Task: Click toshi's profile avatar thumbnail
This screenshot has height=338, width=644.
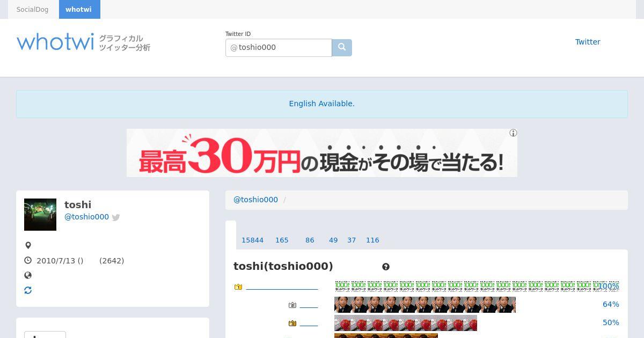Action: click(x=40, y=215)
